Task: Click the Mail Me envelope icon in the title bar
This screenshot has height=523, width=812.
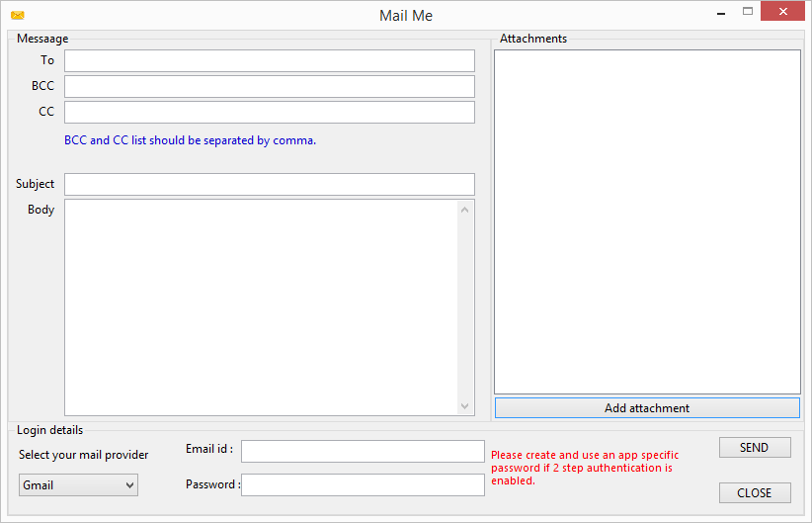Action: [x=18, y=15]
